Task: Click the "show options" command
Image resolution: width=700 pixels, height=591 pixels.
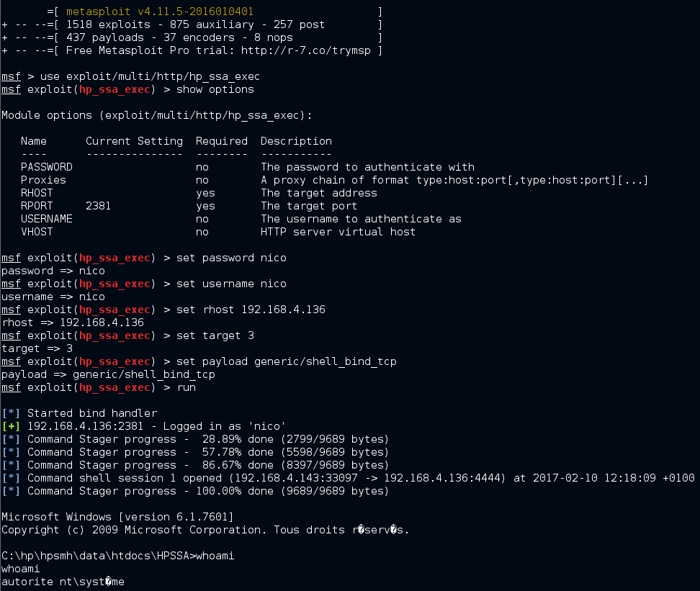Action: (215, 89)
